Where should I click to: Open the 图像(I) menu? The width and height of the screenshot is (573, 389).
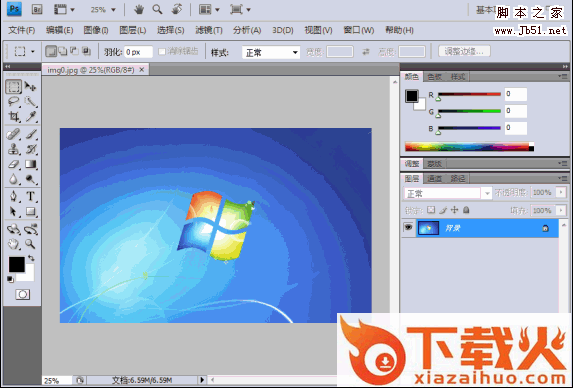pos(96,30)
